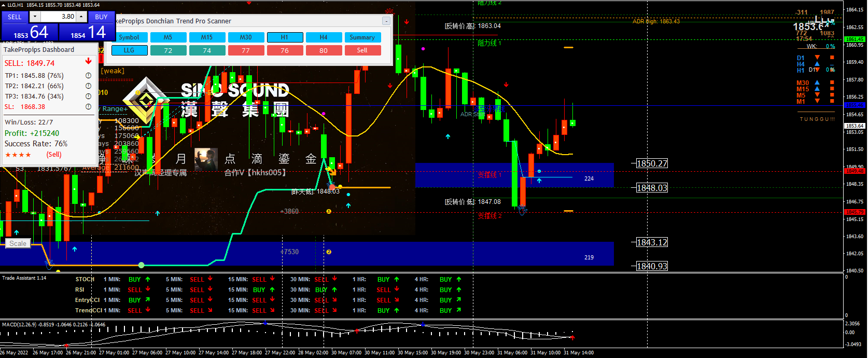Click the TakePropips Dashboard title

39,50
